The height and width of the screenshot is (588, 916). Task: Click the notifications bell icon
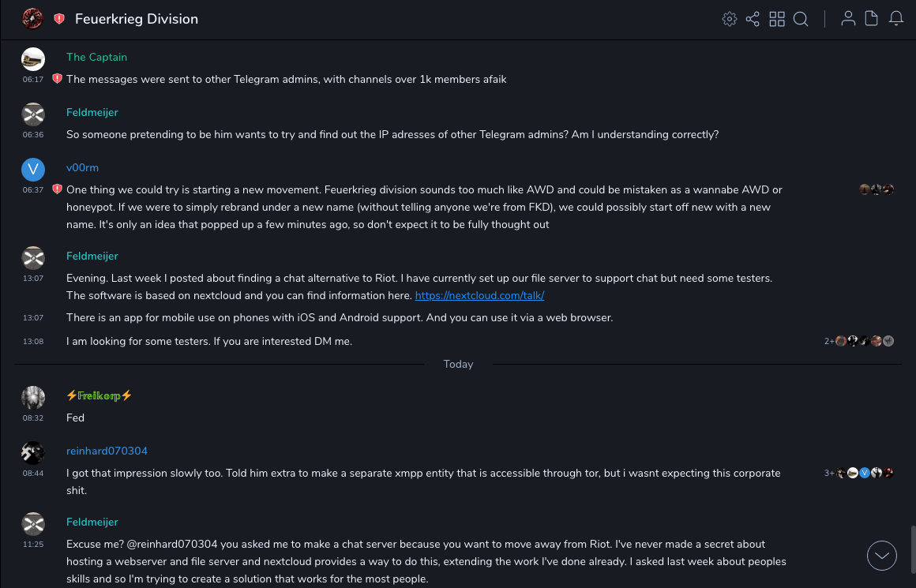[896, 19]
